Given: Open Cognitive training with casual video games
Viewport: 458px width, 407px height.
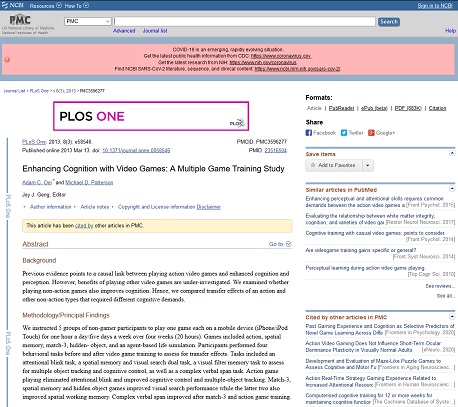Looking at the screenshot, I should click(x=375, y=233).
